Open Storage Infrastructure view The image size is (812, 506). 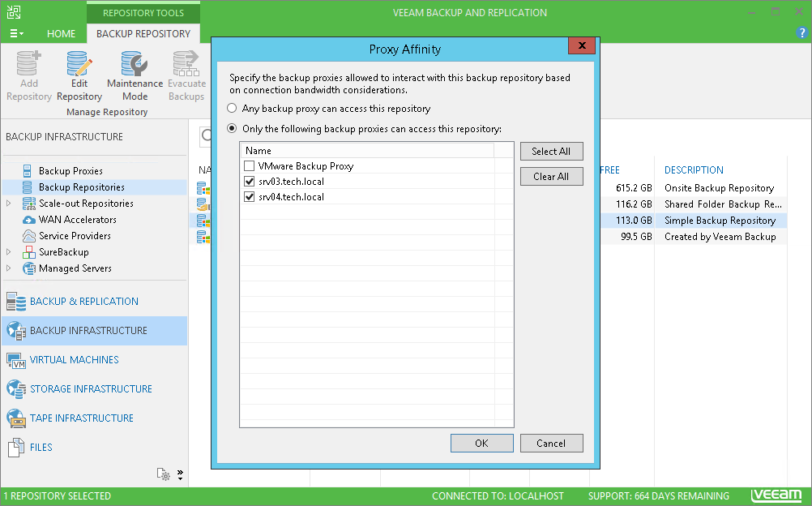tap(91, 389)
